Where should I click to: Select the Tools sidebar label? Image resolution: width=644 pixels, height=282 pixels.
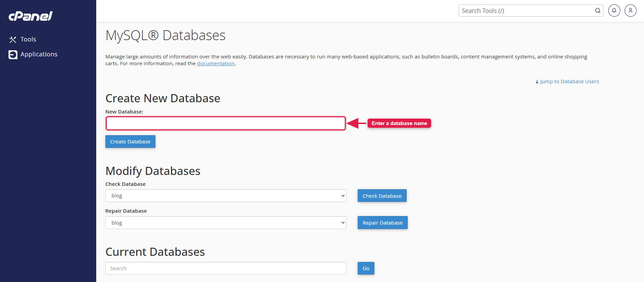(28, 39)
